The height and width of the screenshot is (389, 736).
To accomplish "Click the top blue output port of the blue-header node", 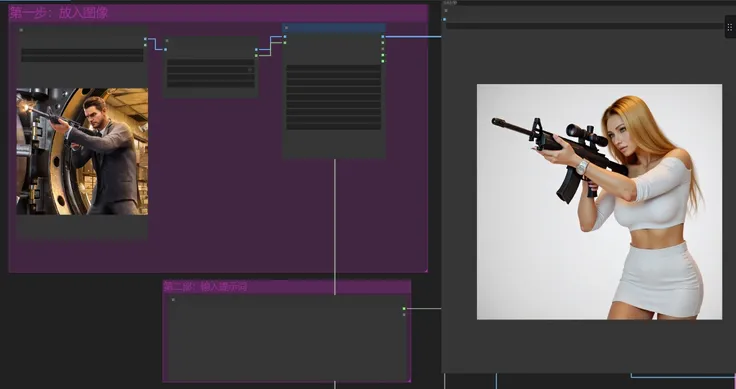I will coord(383,37).
